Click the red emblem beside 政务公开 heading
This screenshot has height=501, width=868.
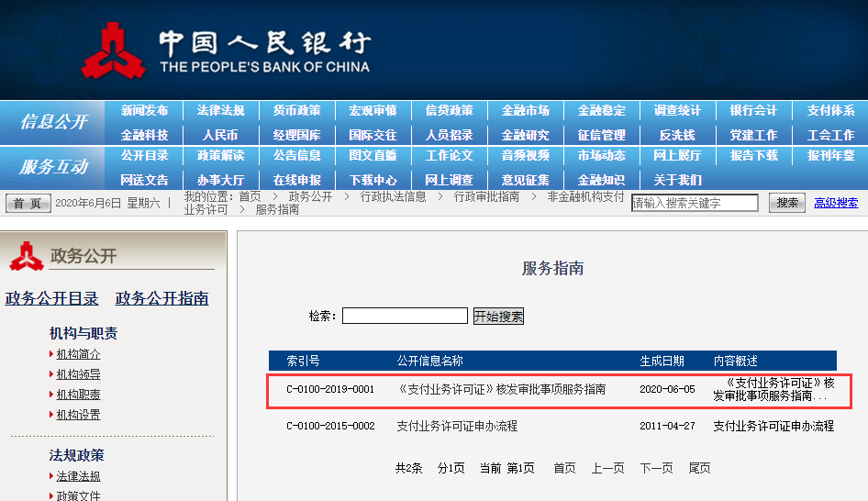[26, 256]
